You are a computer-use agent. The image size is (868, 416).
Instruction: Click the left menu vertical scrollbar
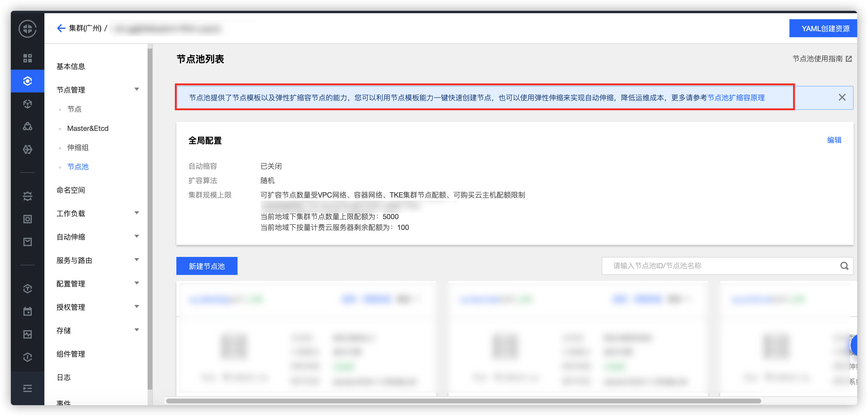point(150,219)
